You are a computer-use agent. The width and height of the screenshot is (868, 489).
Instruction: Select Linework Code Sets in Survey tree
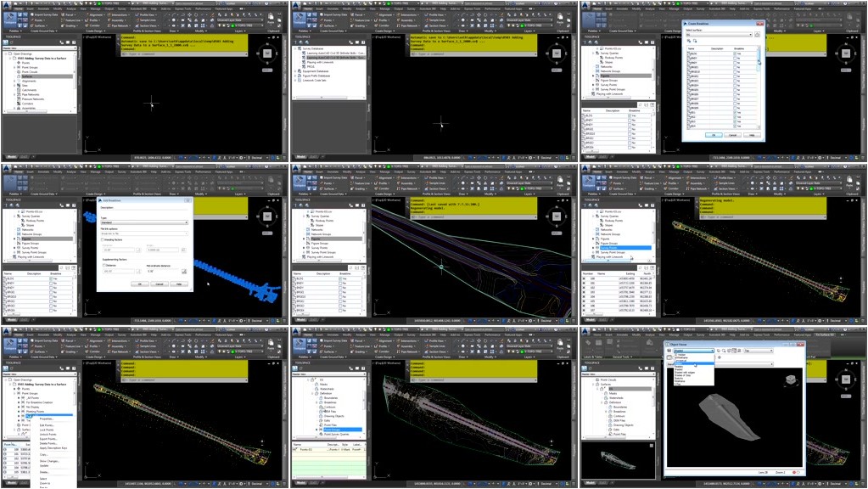314,81
